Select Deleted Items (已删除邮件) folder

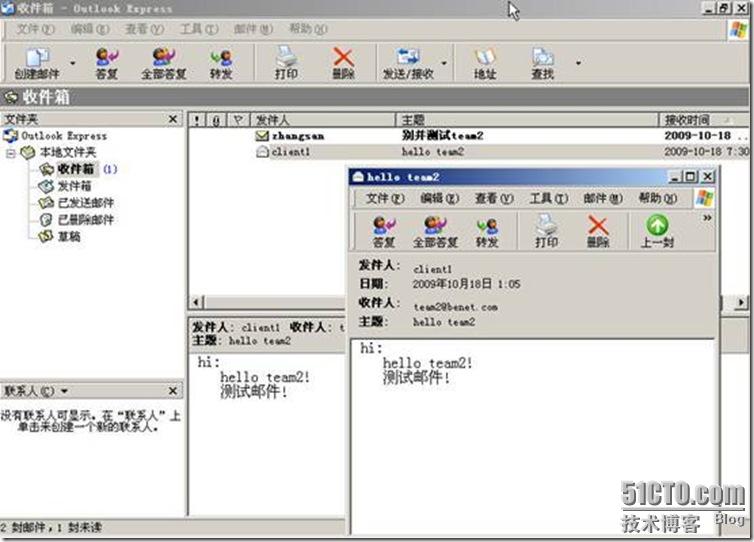click(x=86, y=219)
